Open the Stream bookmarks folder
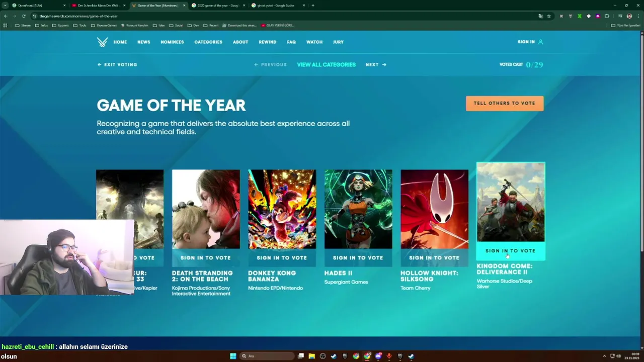 click(x=23, y=25)
